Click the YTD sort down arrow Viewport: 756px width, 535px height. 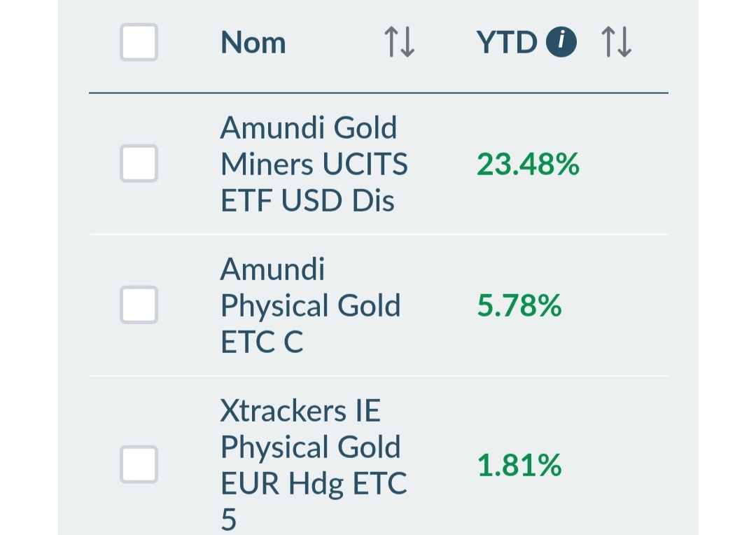tap(625, 43)
